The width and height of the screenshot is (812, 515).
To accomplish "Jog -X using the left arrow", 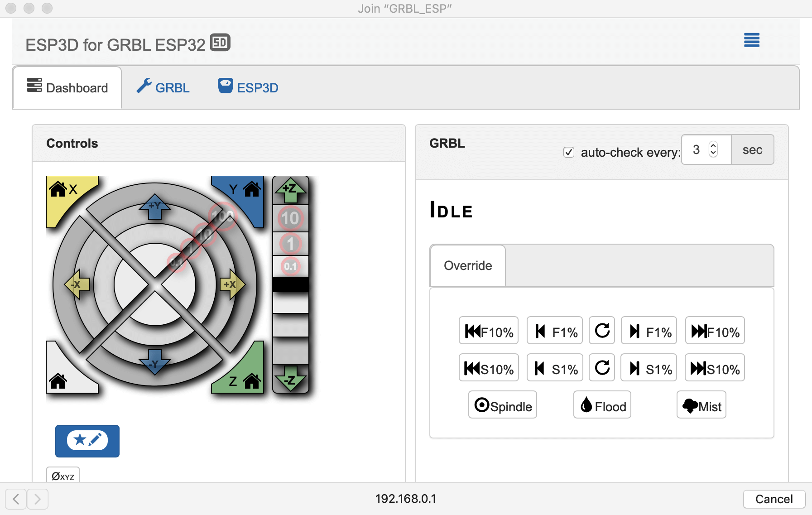I will [77, 284].
